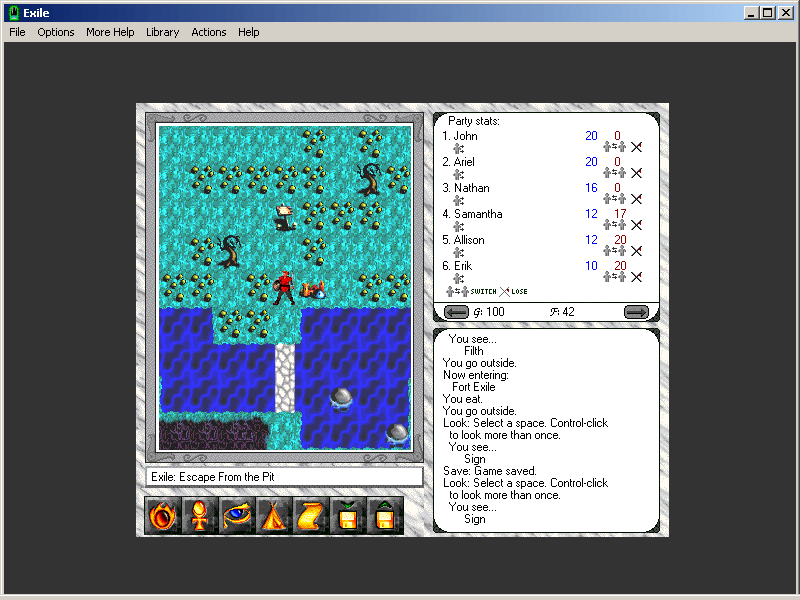Click the small figure icon under Samantha
This screenshot has height=600, width=800.
[459, 227]
